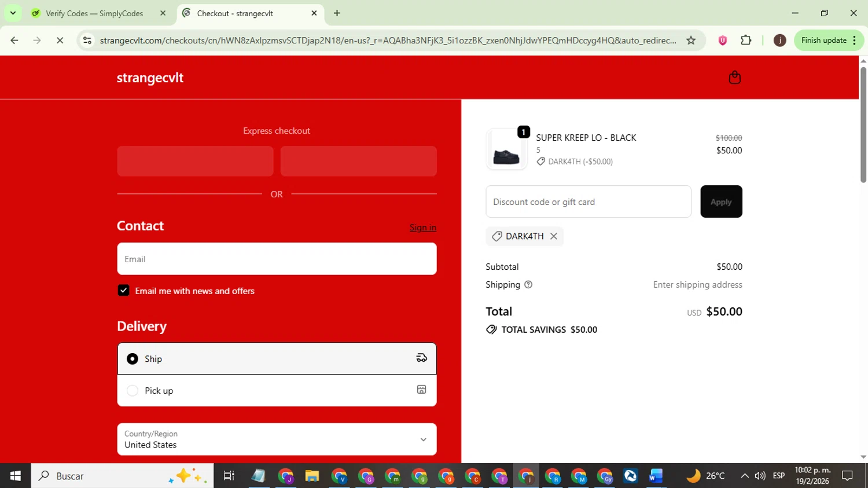Open File Explorer from the taskbar
Viewport: 868px width, 488px height.
click(x=312, y=476)
